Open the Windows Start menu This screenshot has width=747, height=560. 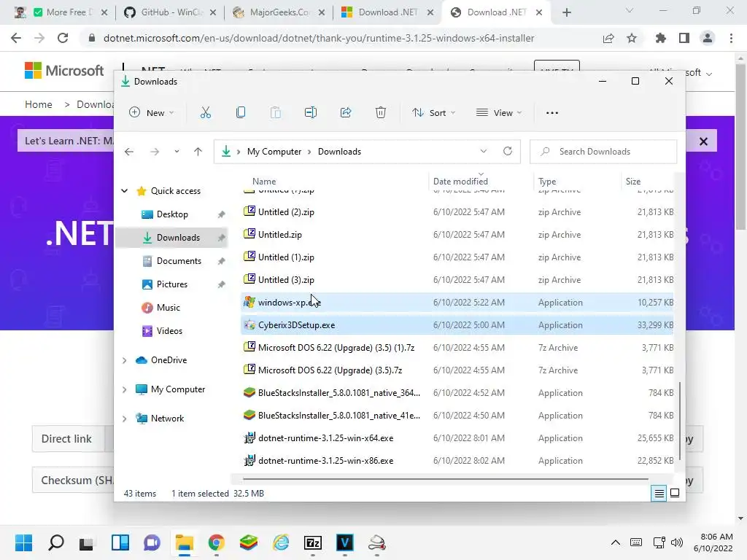(23, 542)
